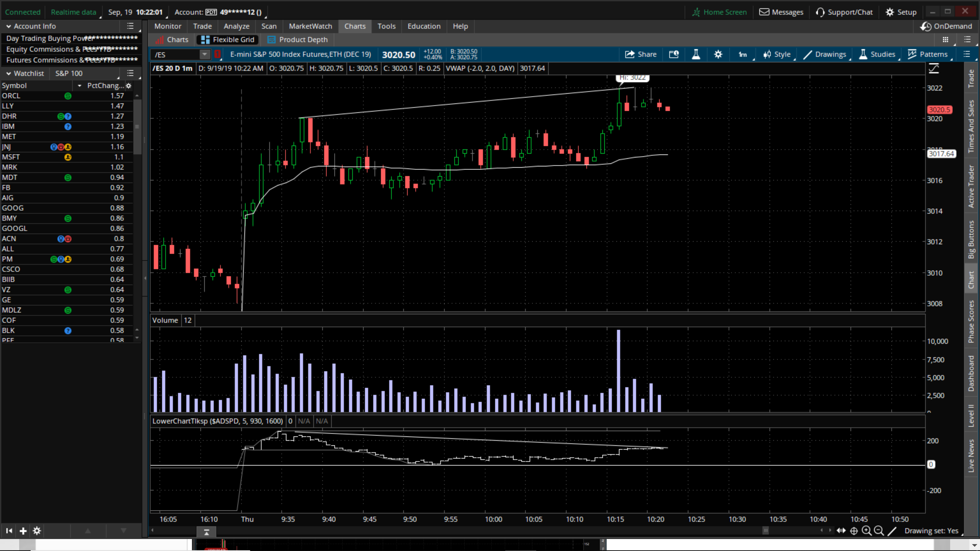Viewport: 980px width, 551px height.
Task: Toggle the Active Trader sidebar panel
Action: pos(971,186)
